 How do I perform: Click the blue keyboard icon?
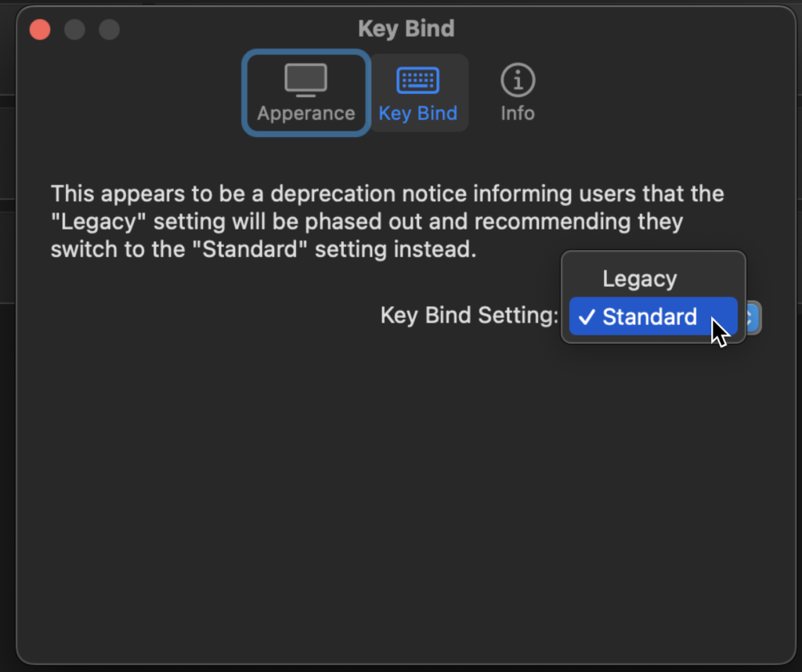(418, 81)
